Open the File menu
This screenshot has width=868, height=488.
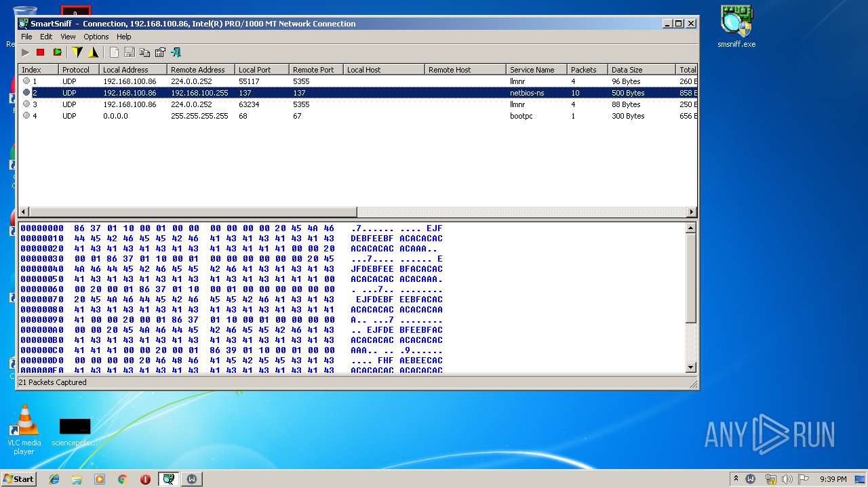coord(26,37)
